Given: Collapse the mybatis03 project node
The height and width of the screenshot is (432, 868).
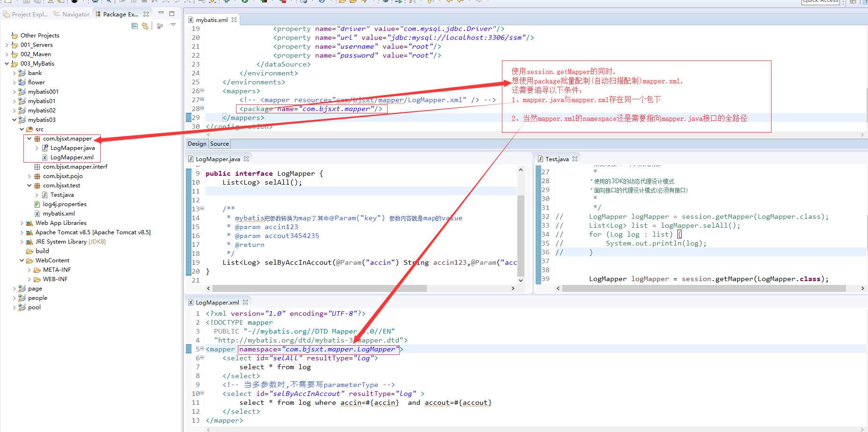Looking at the screenshot, I should pos(14,120).
